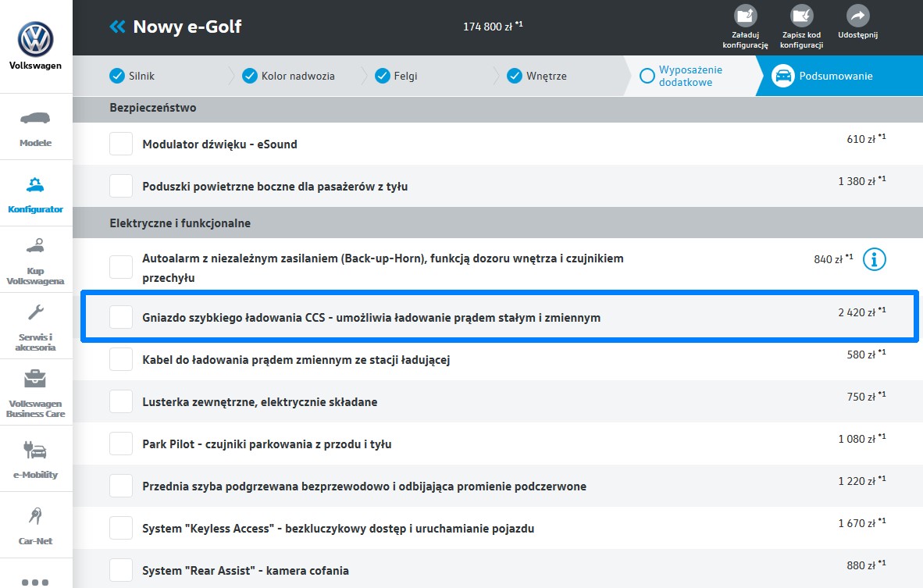Click total price 174 800 zł
Viewport: 923px width, 588px height.
pos(493,26)
